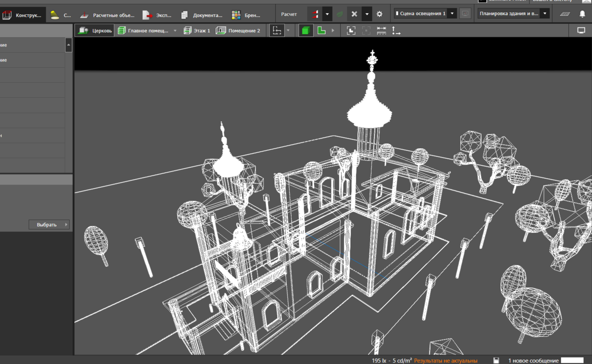Image resolution: width=592 pixels, height=364 pixels.
Task: Click the zoom to fit scene icon
Action: click(x=351, y=31)
